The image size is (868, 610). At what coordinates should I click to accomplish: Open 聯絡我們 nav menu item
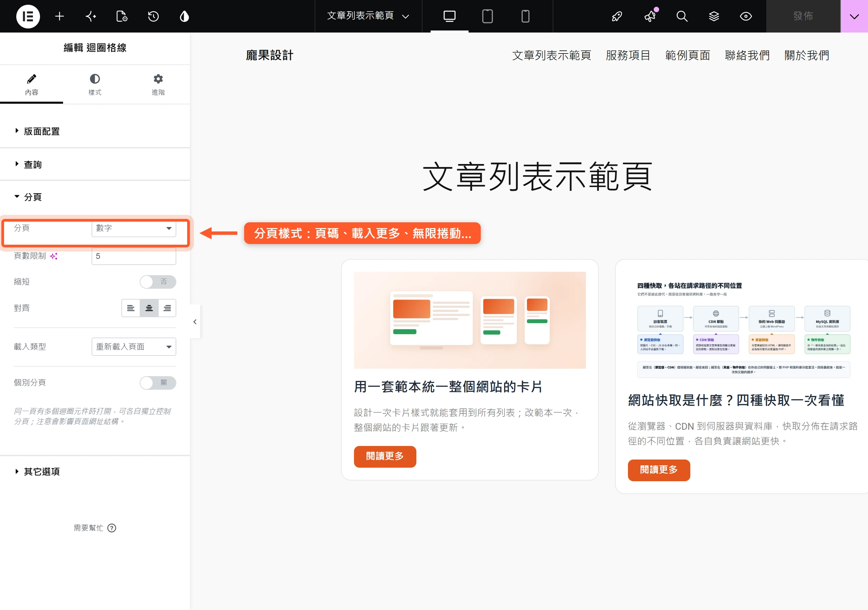coord(747,56)
